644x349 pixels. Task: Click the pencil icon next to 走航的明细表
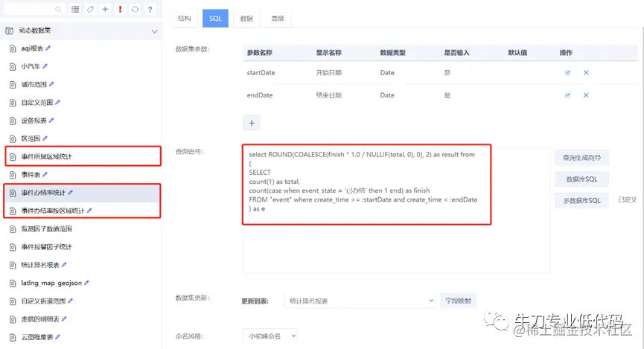[x=64, y=319]
